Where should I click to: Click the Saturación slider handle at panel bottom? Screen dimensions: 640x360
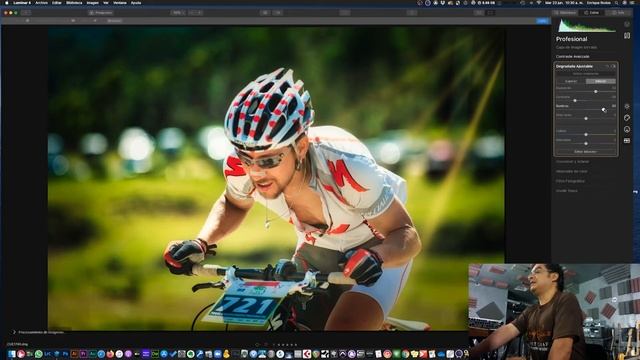tap(586, 143)
